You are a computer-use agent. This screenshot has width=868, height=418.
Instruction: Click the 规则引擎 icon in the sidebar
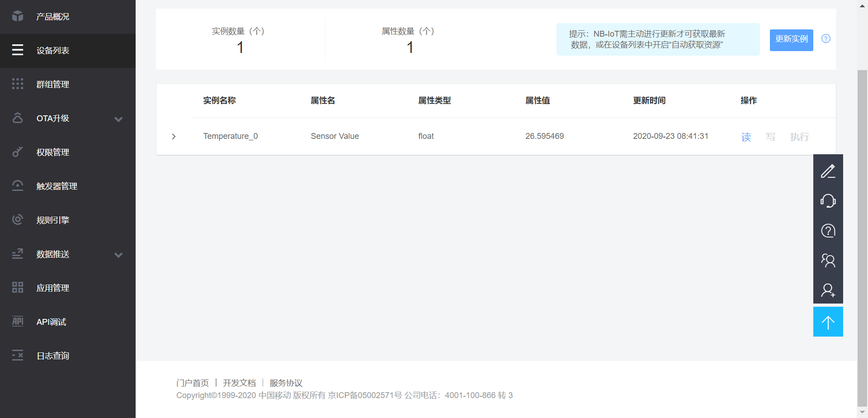click(18, 219)
